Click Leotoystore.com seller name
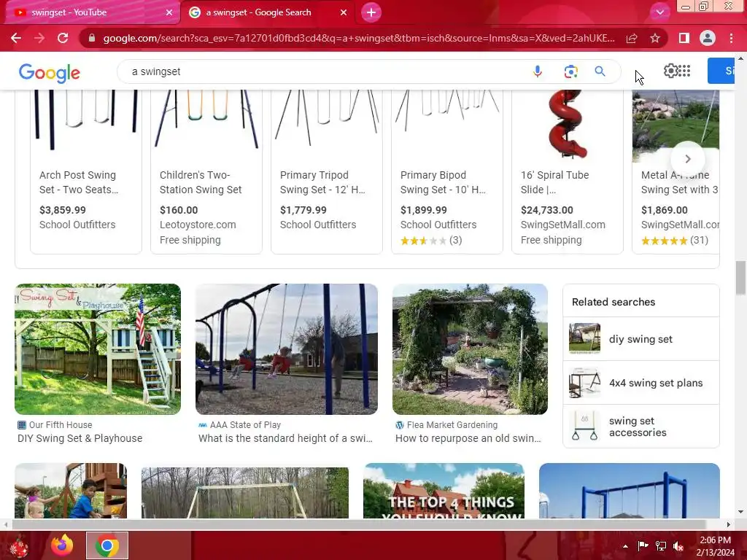The height and width of the screenshot is (560, 747). pyautogui.click(x=198, y=225)
